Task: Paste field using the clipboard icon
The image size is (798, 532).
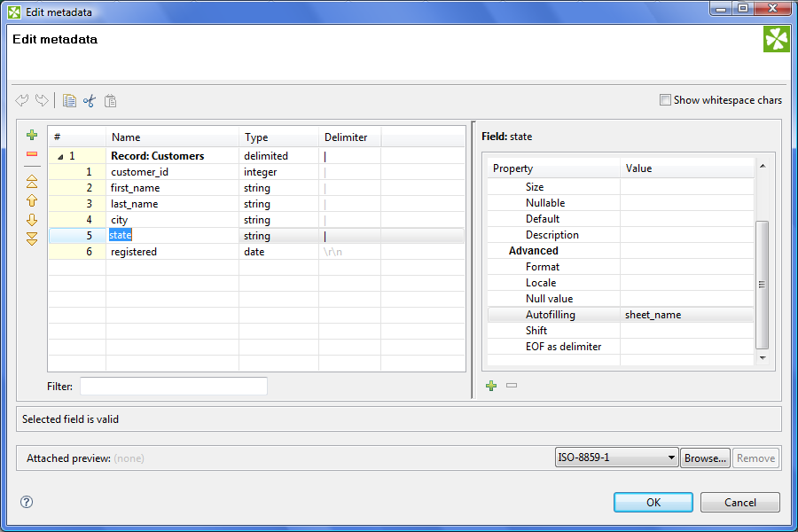Action: (111, 100)
